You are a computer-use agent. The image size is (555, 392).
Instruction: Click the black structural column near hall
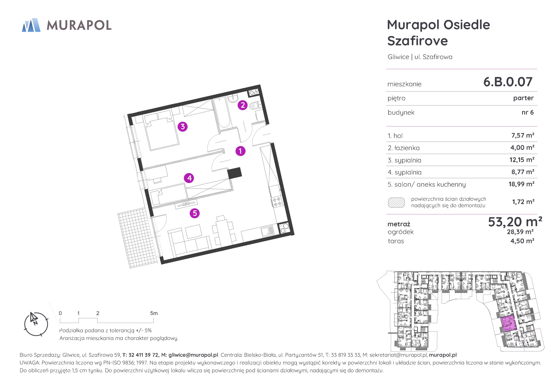235,173
